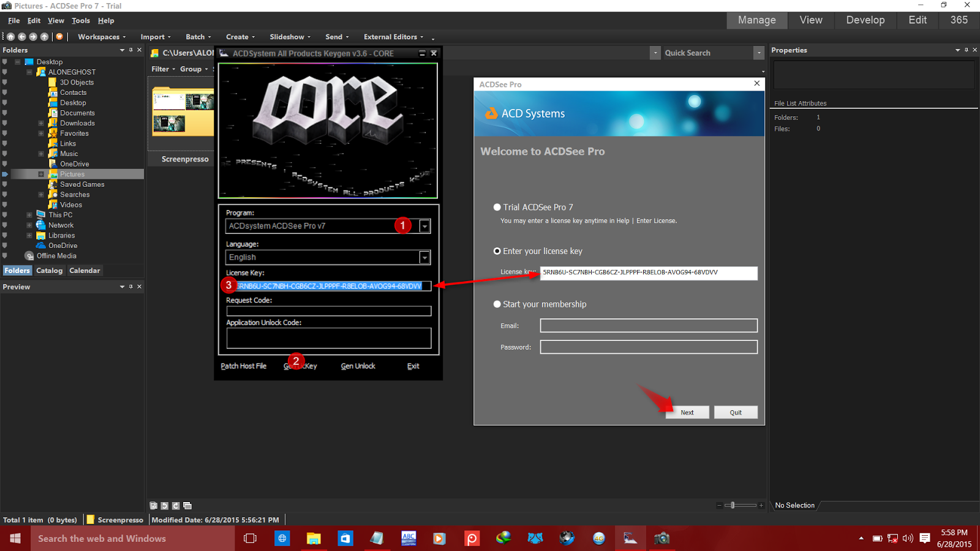Open the Windows Start menu
Viewport: 980px width, 551px height.
15,538
